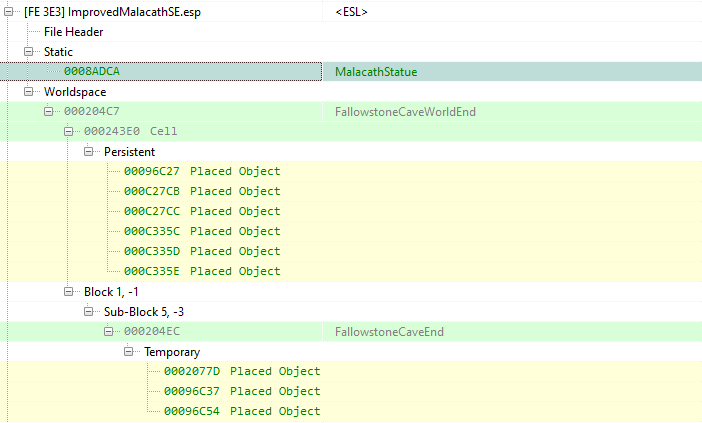The width and height of the screenshot is (702, 423).
Task: Select the Worldspace group label
Action: (x=75, y=92)
